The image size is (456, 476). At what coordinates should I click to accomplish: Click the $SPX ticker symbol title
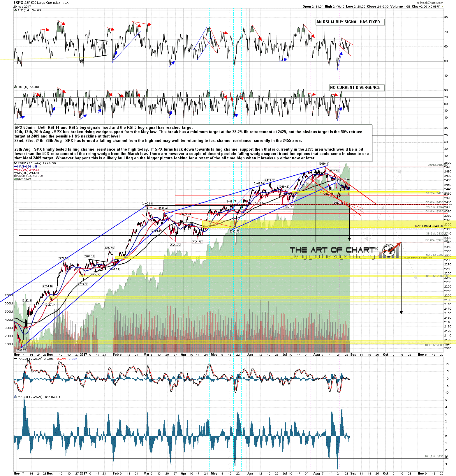pyautogui.click(x=18, y=3)
